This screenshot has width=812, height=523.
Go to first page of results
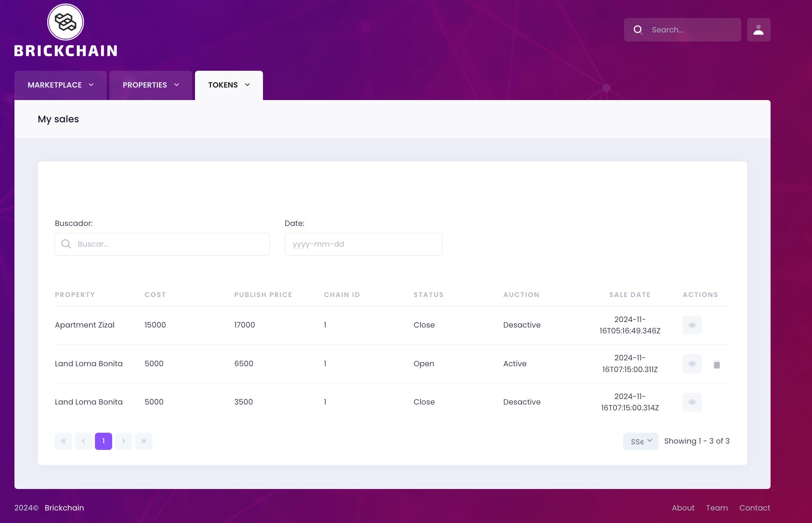click(63, 441)
